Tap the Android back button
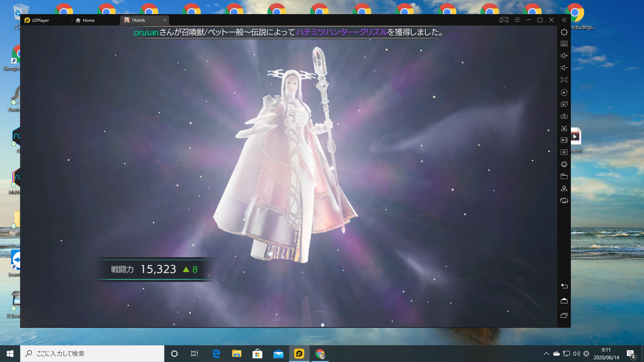 pos(564,286)
